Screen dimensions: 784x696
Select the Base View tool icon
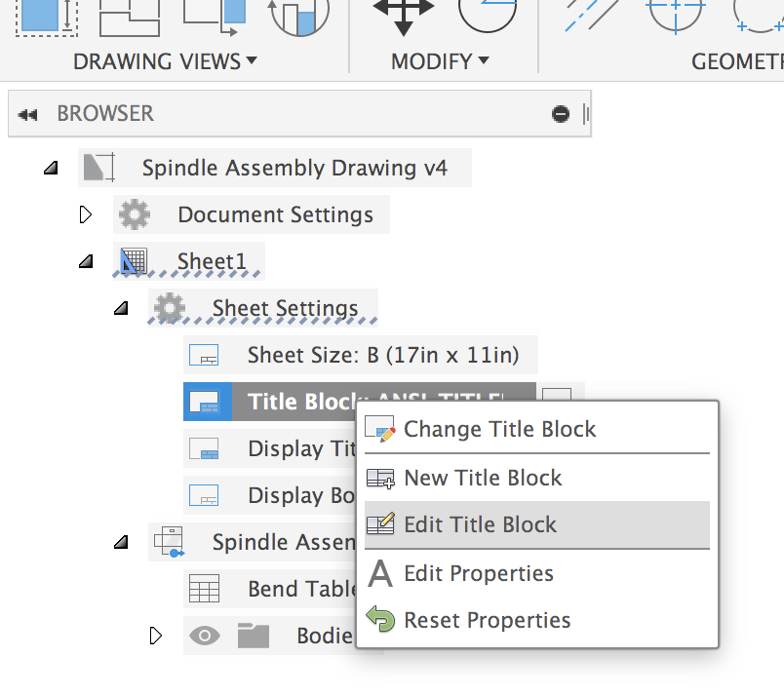point(47,18)
